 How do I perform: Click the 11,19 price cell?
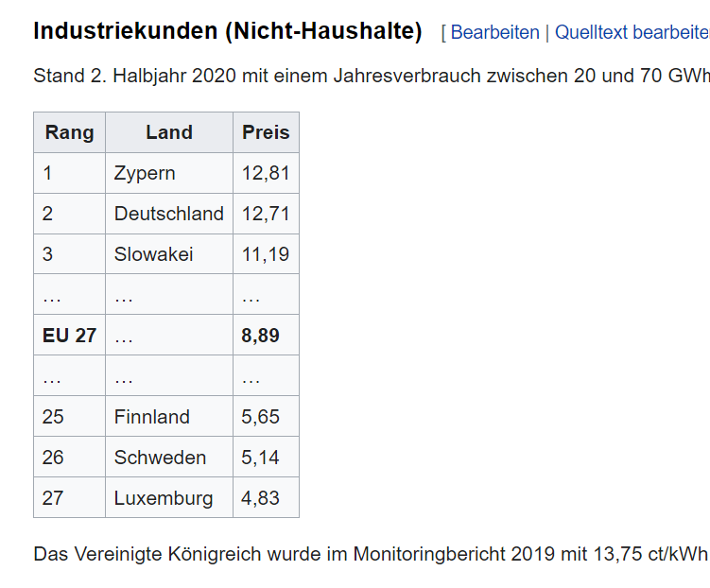266,254
